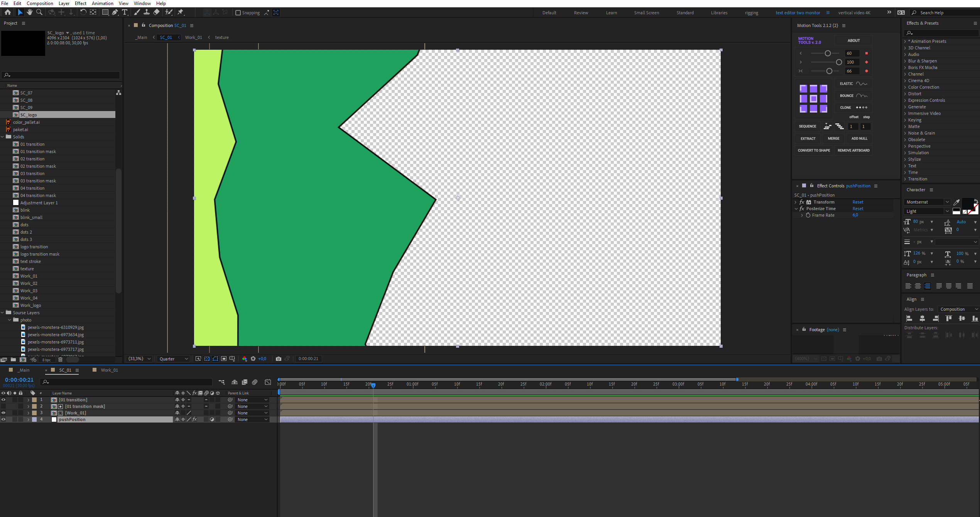The image size is (980, 517).
Task: Select the Clone Stamp tool
Action: (146, 12)
